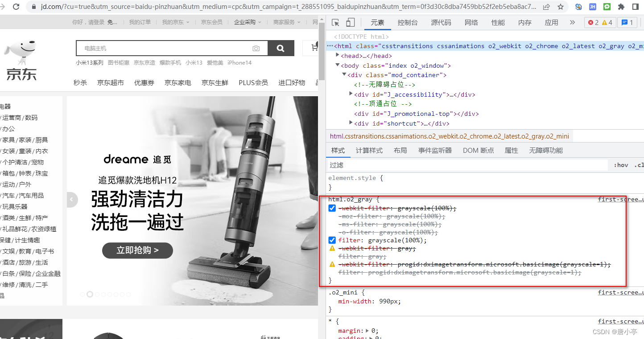644x339 pixels.
Task: Click the Dreame floor washer banner image
Action: tap(193, 201)
